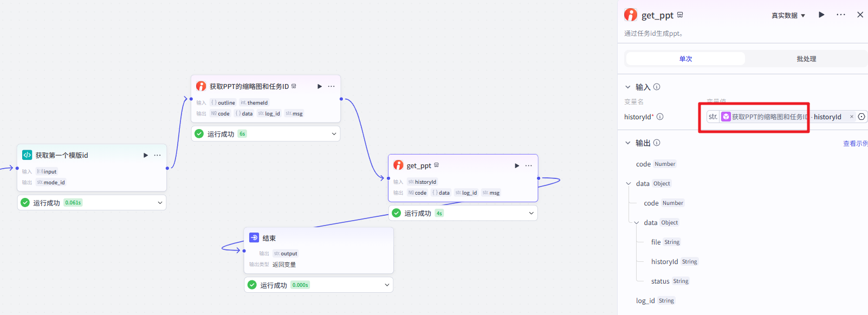The image size is (868, 315).
Task: Expand run result of 获取第一个模版id node
Action: [x=160, y=203]
